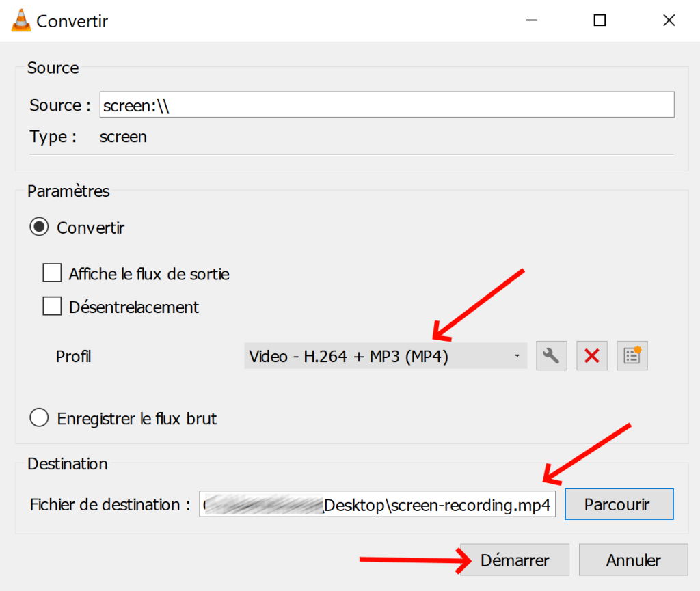Viewport: 700px width, 591px height.
Task: Click the Source input field
Action: [387, 105]
